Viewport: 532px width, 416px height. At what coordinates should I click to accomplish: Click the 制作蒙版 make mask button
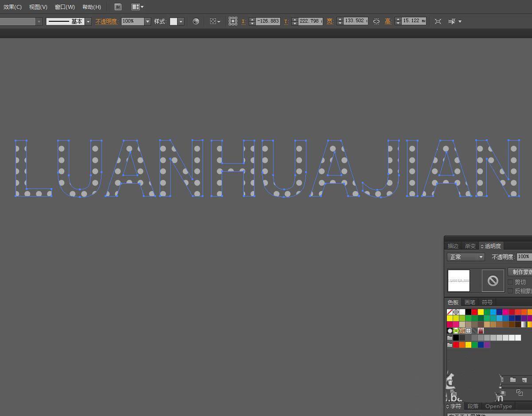521,272
